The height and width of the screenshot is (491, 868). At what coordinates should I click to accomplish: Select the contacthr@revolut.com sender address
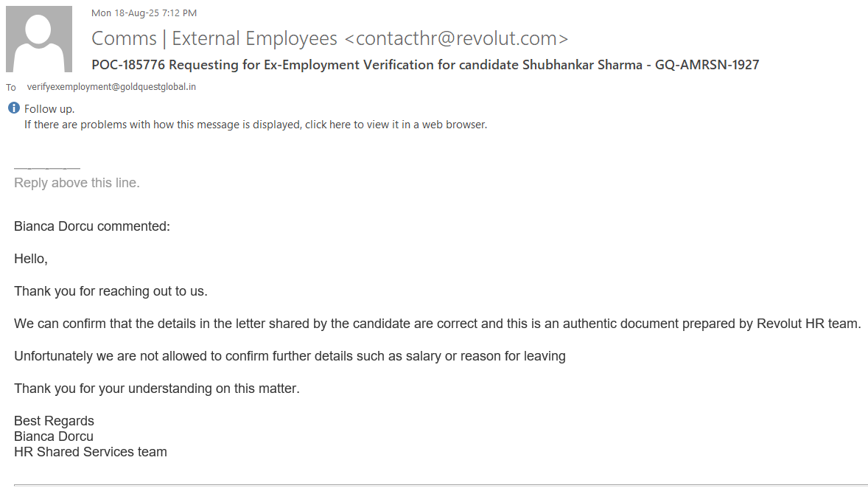pos(457,38)
